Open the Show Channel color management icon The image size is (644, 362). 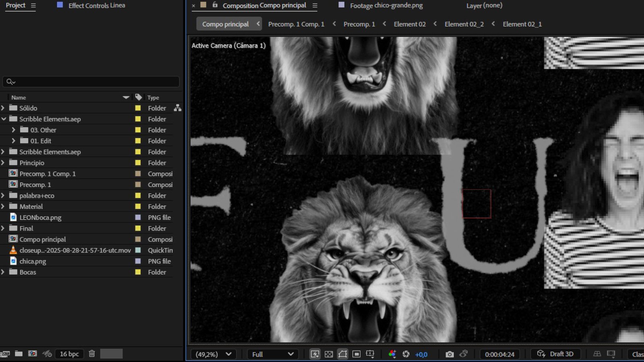(x=392, y=354)
